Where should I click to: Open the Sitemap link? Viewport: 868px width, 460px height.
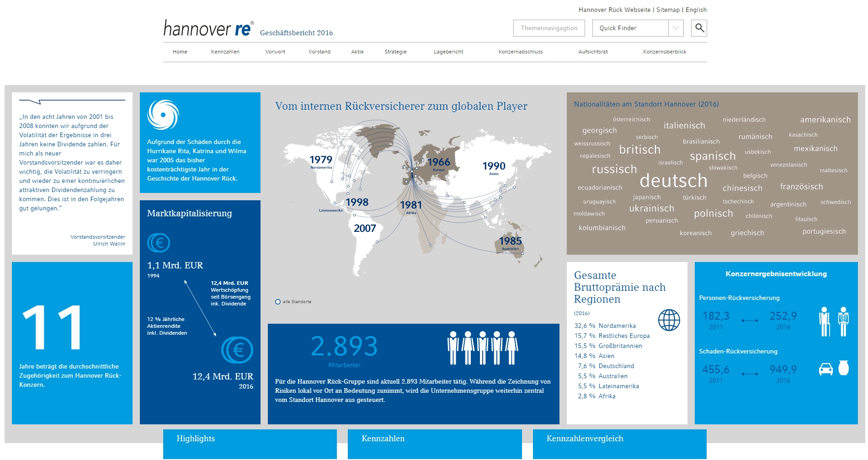668,10
